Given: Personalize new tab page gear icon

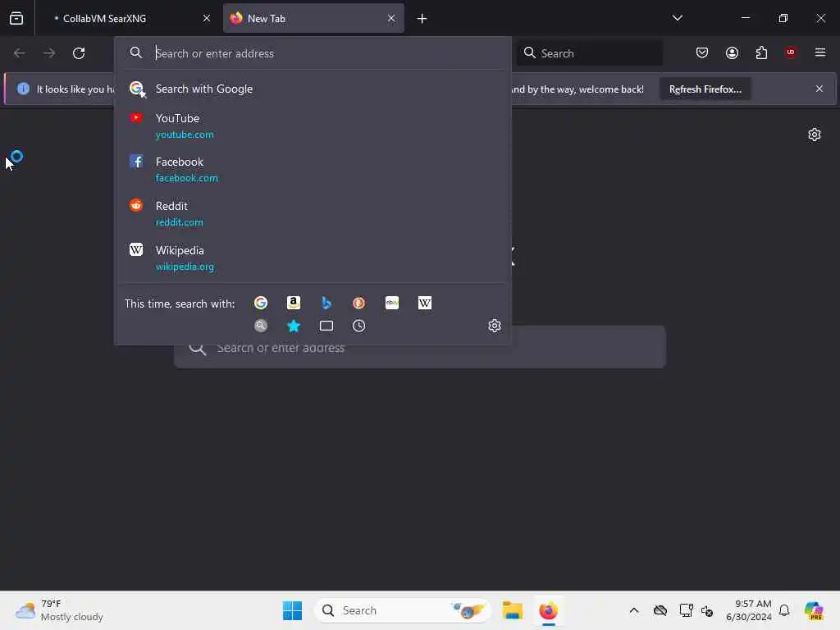Looking at the screenshot, I should pos(815,135).
